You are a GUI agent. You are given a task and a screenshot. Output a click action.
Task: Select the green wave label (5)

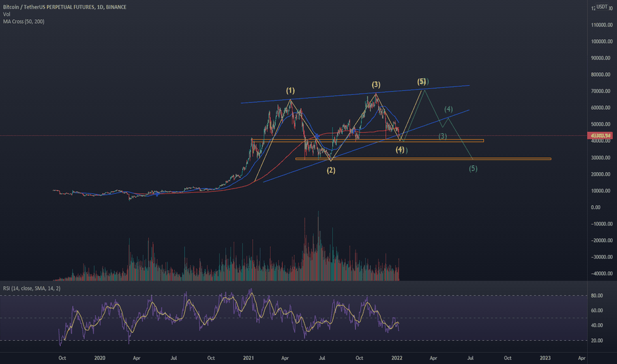473,168
